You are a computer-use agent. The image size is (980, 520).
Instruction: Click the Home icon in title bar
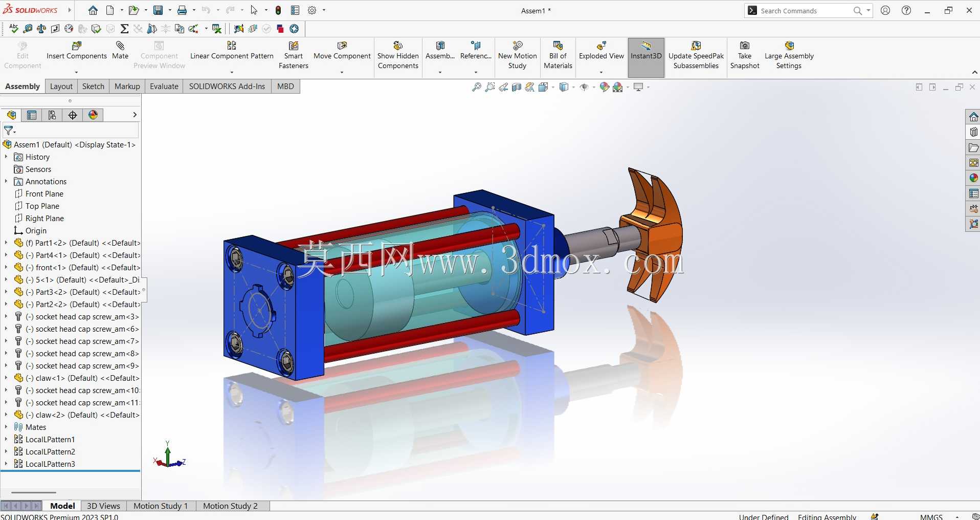pos(93,10)
